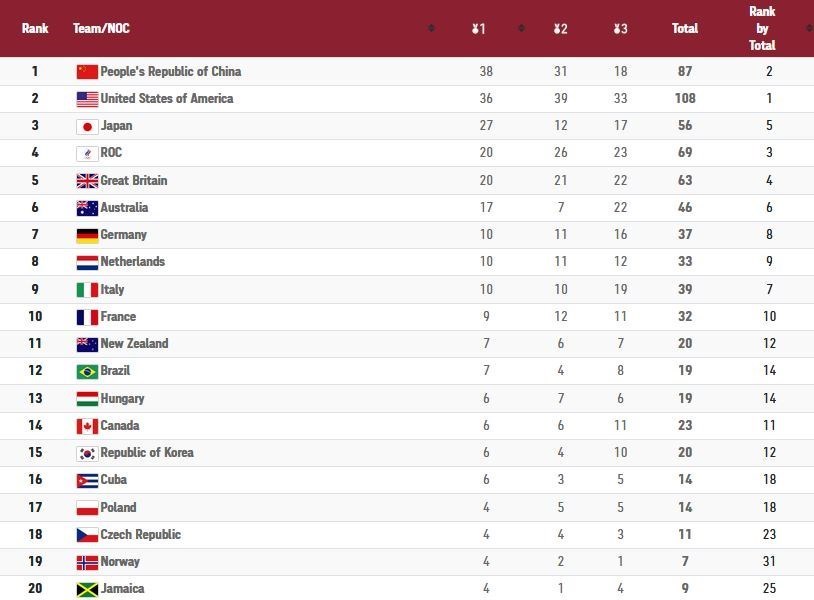
Task: Click the Canada flag icon
Action: [x=87, y=427]
